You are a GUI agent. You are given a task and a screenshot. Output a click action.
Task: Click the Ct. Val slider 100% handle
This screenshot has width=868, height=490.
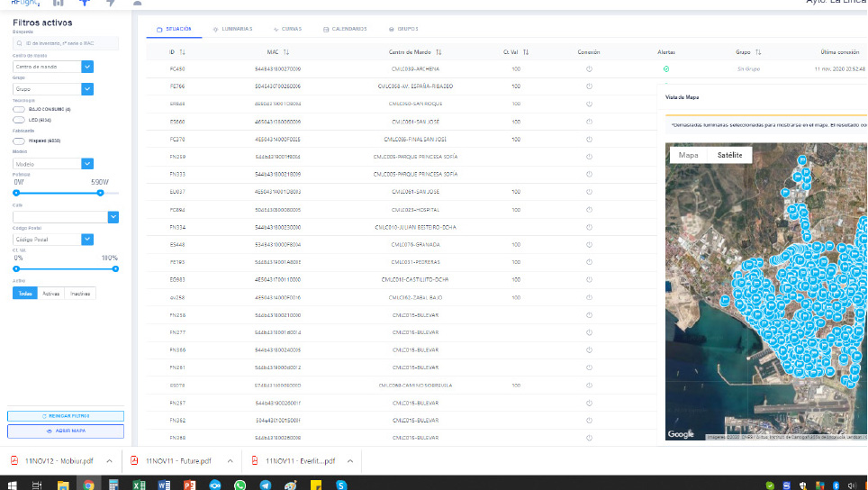115,268
